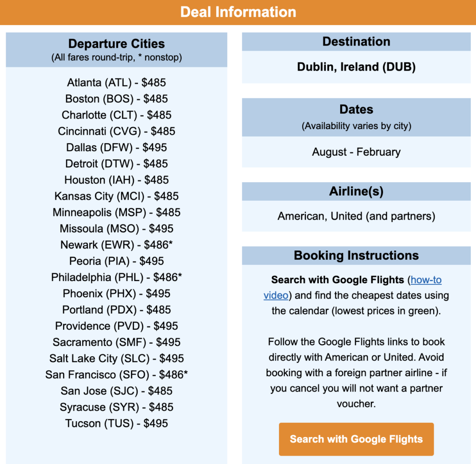Click the Detroit (DTW) fare entry

point(116,163)
